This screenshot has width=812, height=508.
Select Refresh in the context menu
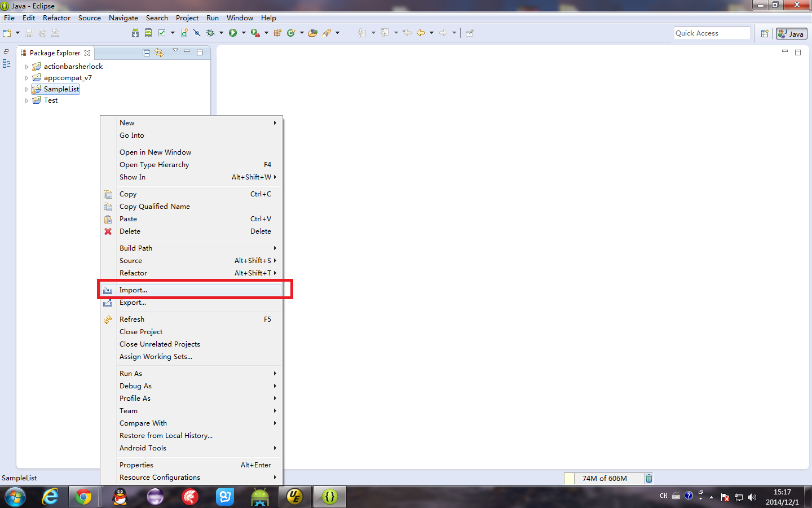pos(192,319)
